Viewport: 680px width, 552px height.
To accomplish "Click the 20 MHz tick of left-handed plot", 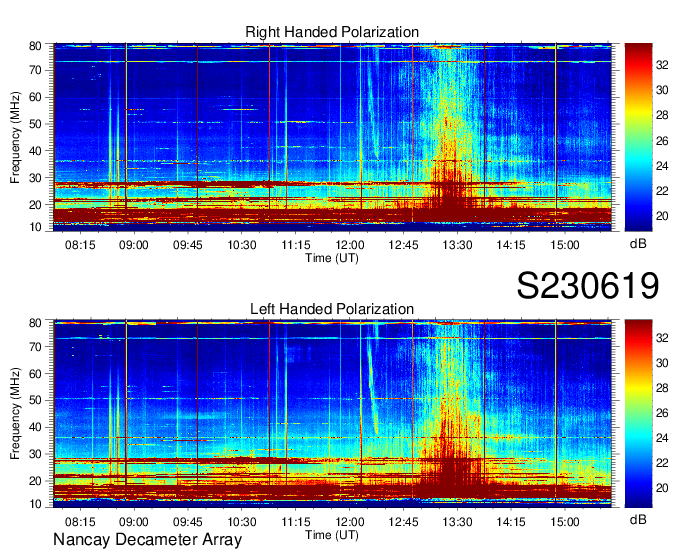I will pyautogui.click(x=35, y=481).
